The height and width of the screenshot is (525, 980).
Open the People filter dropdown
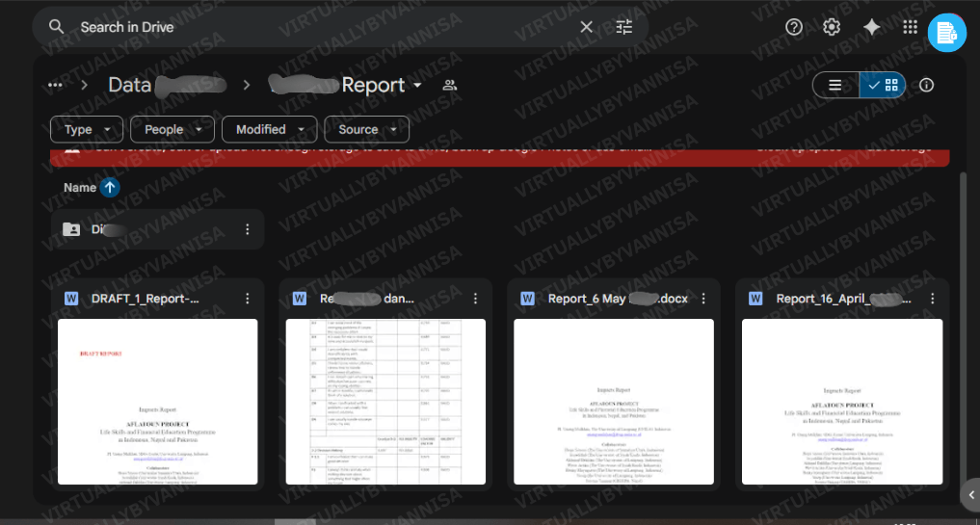[172, 129]
